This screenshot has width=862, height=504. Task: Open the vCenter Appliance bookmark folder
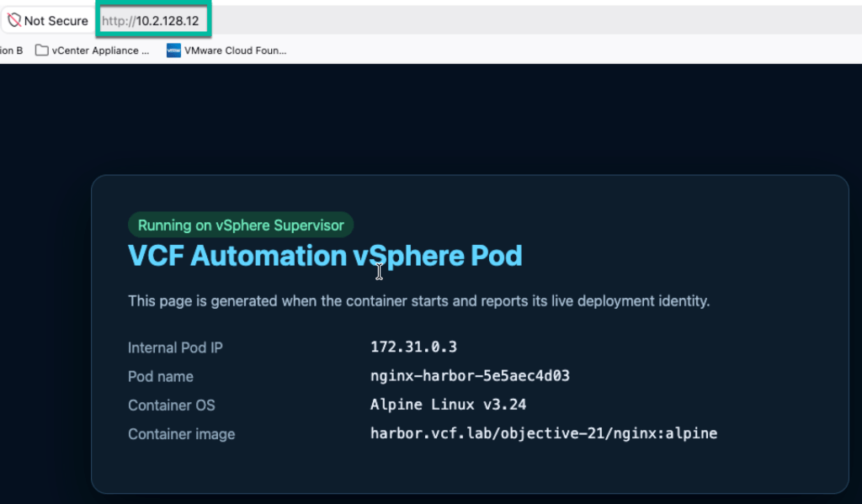point(41,50)
